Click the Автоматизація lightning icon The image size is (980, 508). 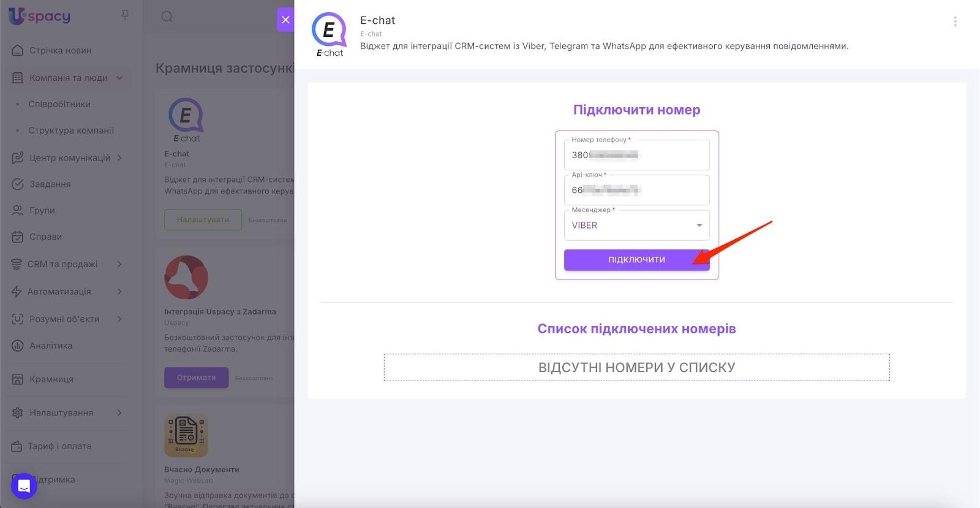17,292
